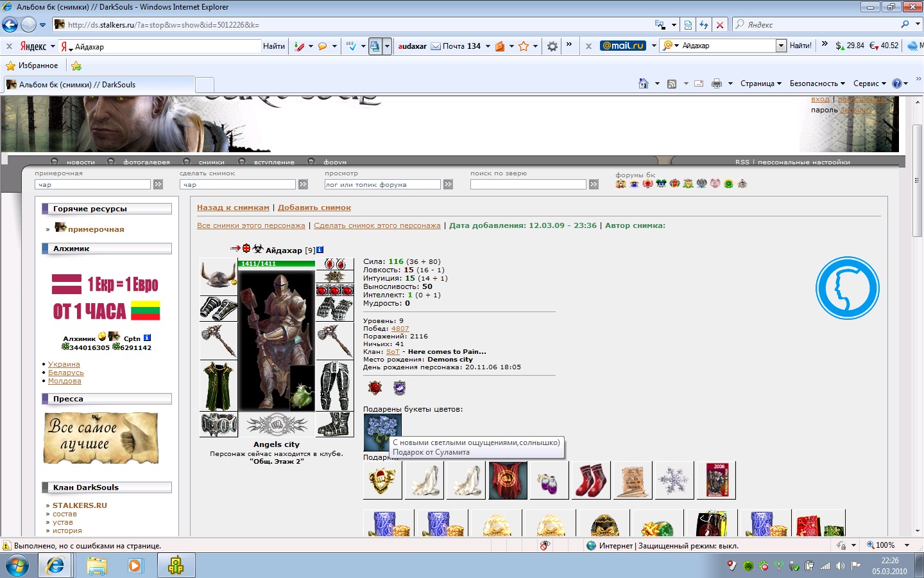Select the red Christmas stockings gift

pos(591,480)
